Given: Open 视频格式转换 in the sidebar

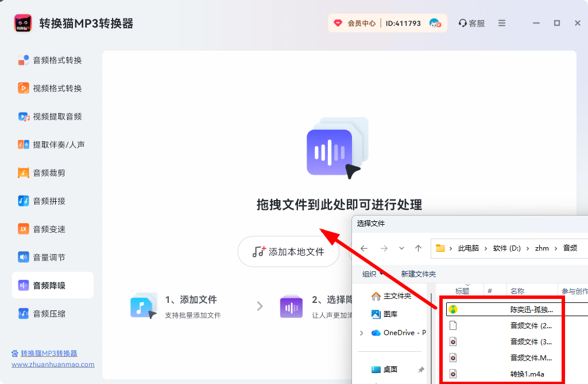Looking at the screenshot, I should coord(51,89).
